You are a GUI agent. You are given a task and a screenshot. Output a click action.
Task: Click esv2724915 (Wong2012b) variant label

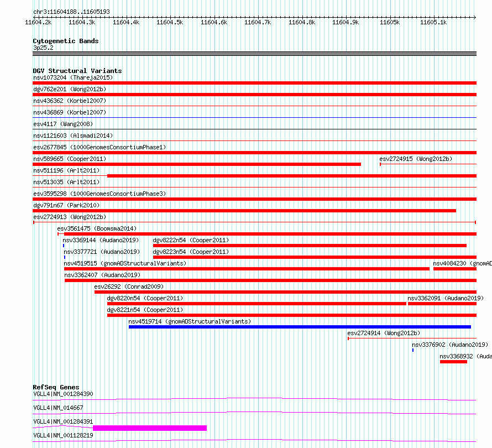point(416,159)
